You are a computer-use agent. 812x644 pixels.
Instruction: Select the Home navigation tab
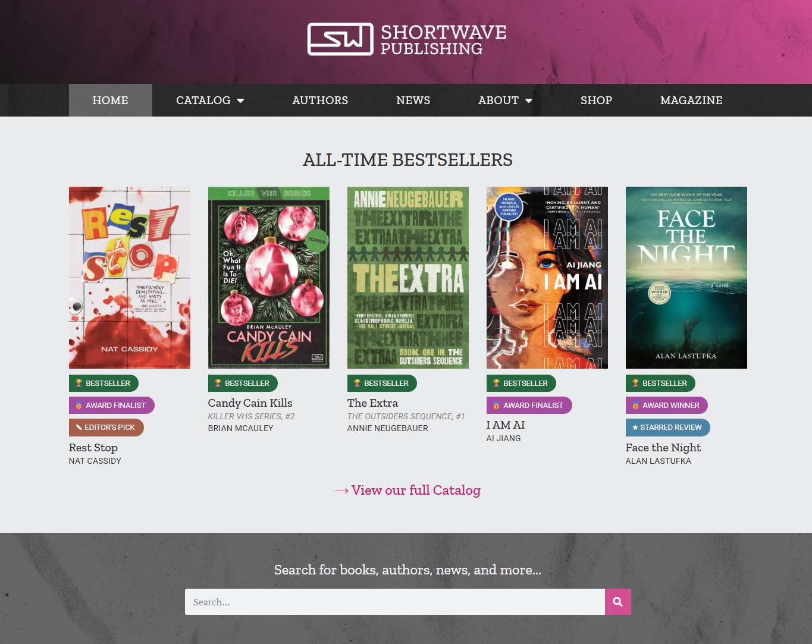click(111, 100)
